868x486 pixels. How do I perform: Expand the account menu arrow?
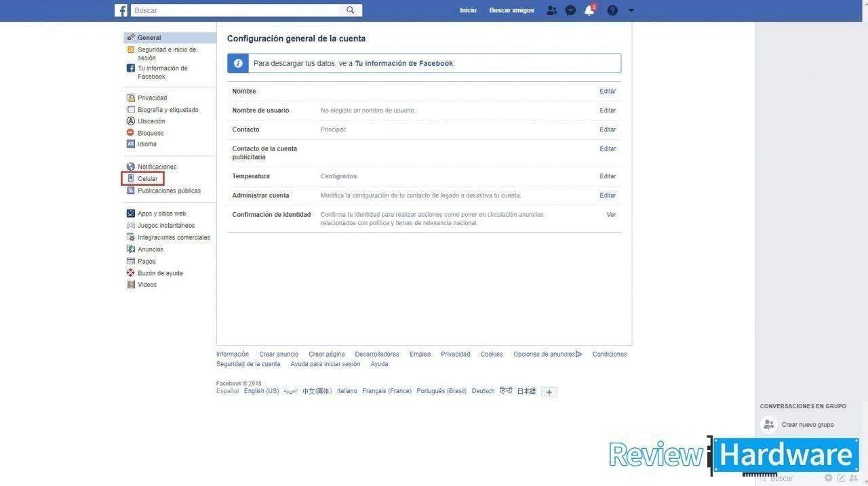[631, 10]
